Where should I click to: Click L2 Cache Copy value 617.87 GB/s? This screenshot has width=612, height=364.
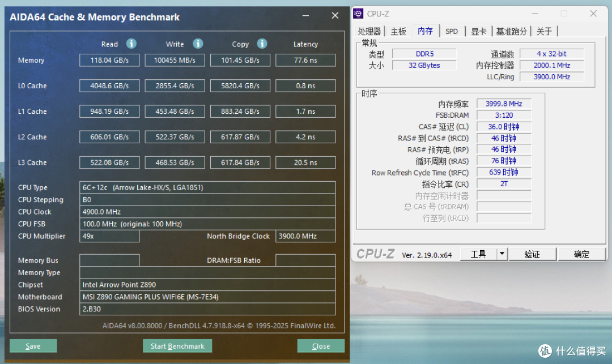tap(240, 137)
